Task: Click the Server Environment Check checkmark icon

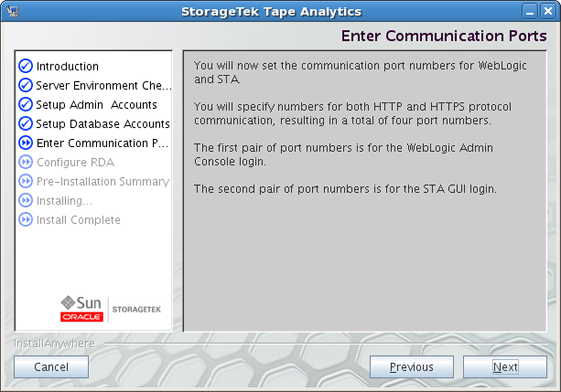Action: click(x=26, y=85)
